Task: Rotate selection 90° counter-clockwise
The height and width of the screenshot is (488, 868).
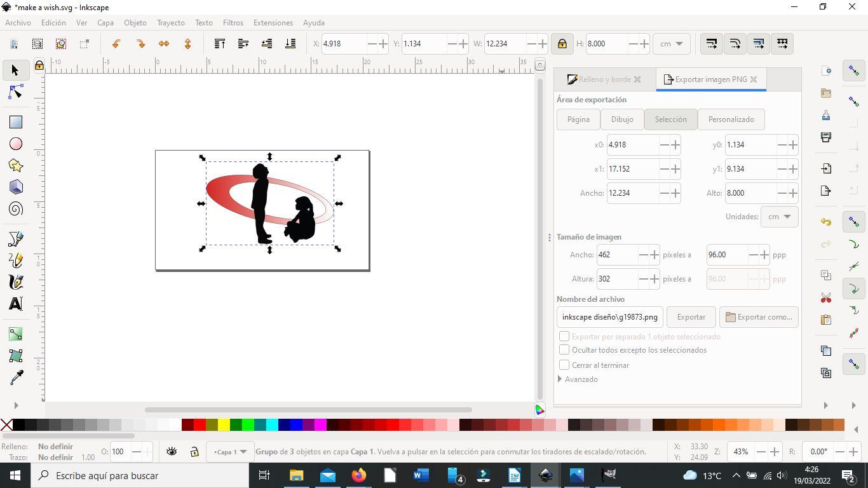Action: (116, 44)
